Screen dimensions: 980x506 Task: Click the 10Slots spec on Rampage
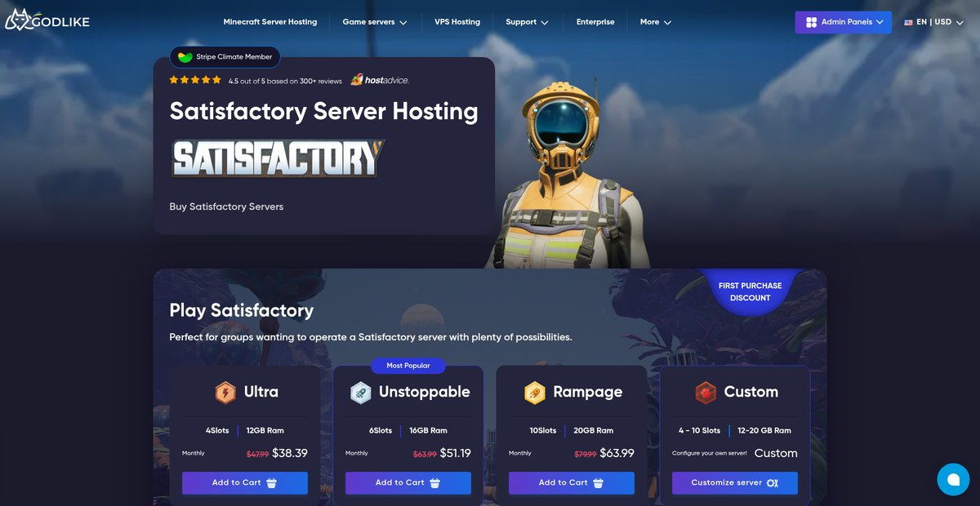tap(543, 430)
